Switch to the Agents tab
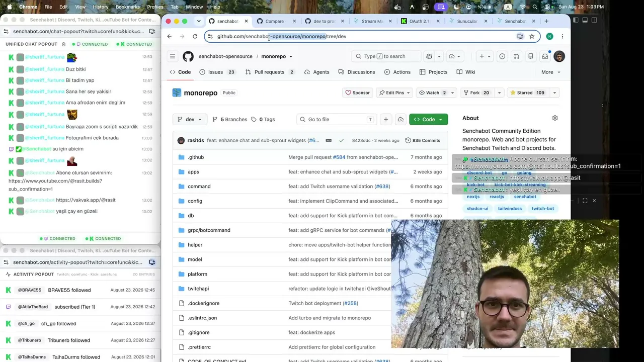Viewport: 644px width, 362px height. pyautogui.click(x=316, y=72)
